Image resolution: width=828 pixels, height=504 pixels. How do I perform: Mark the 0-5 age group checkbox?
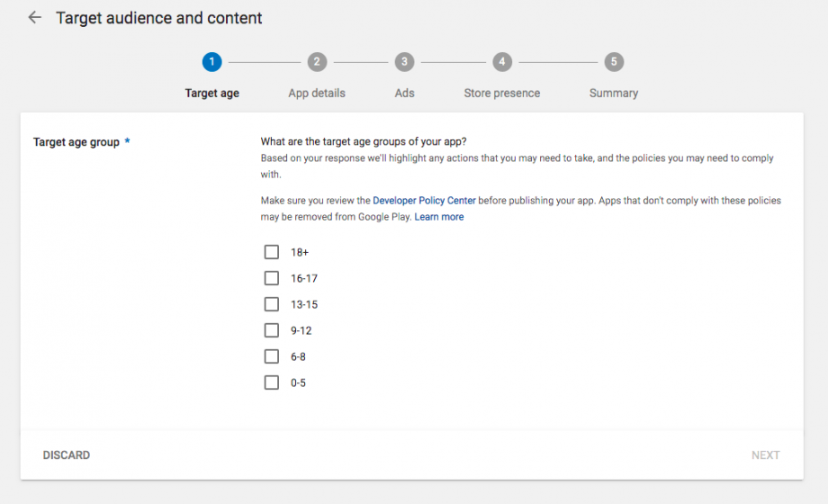(x=272, y=382)
